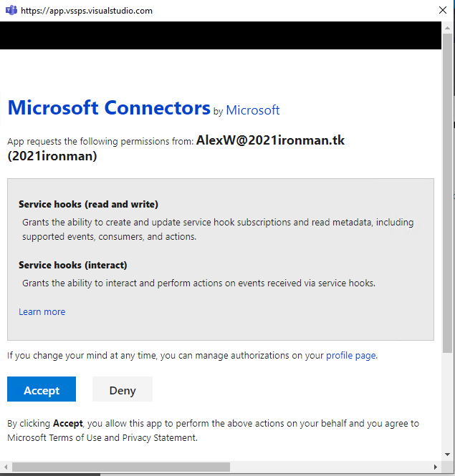Click the 'Grants the ability to interact' description
Image resolution: width=455 pixels, height=476 pixels.
coord(198,283)
